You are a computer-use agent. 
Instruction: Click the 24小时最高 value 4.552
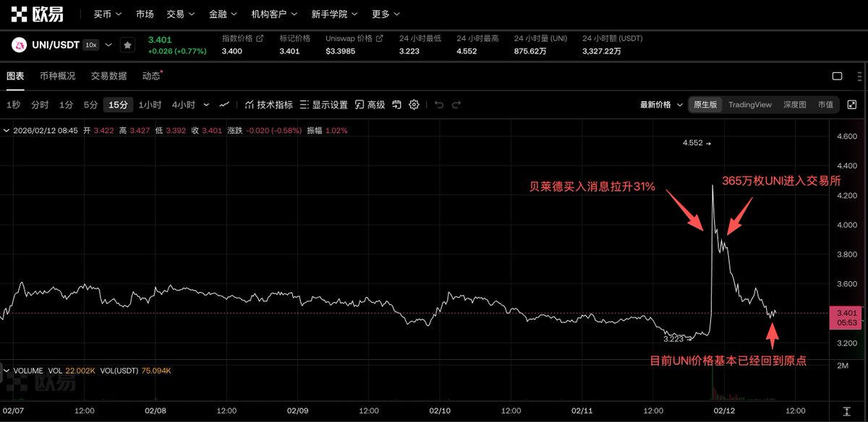tap(467, 51)
